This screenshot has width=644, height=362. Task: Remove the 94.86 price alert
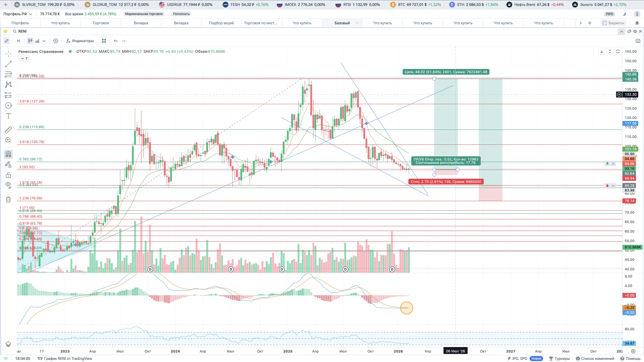(x=613, y=163)
